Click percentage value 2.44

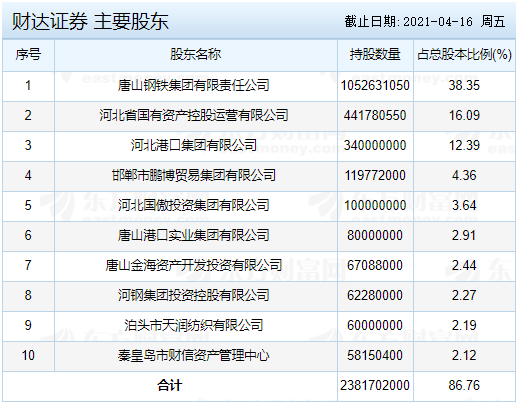click(464, 265)
